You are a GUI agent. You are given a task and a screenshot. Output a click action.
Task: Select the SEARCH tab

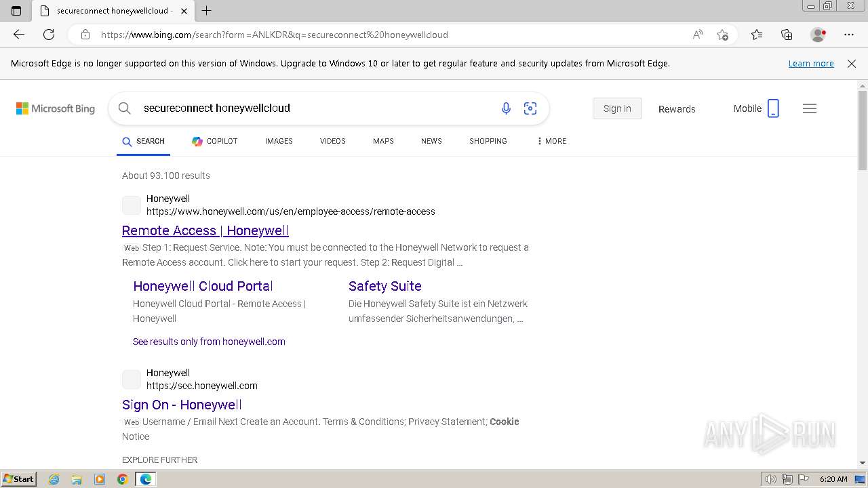click(x=143, y=141)
